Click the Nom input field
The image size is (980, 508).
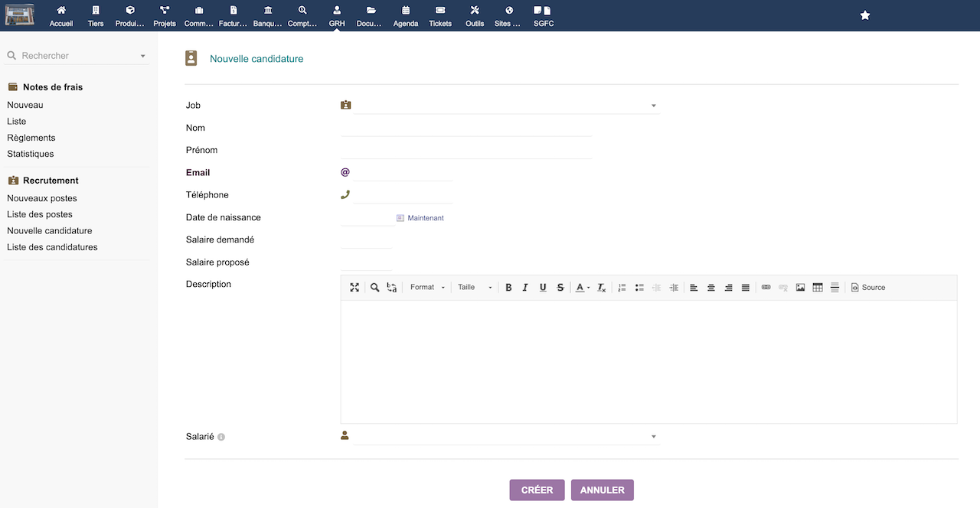466,128
